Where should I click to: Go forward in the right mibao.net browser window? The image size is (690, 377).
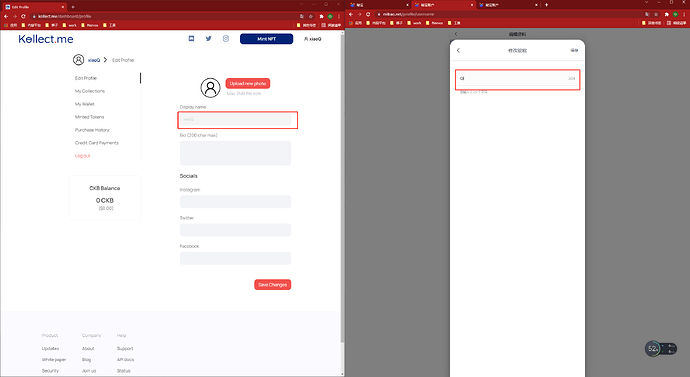[360, 14]
